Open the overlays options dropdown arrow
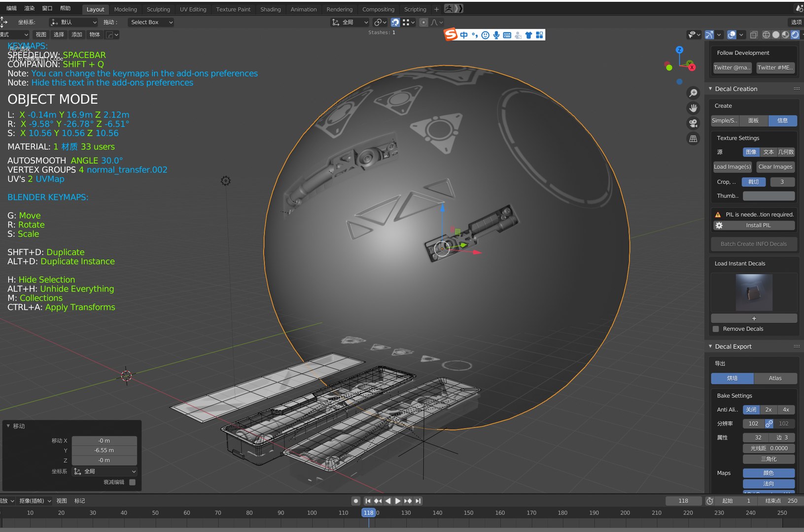Viewport: 804px width, 532px height. (x=741, y=35)
